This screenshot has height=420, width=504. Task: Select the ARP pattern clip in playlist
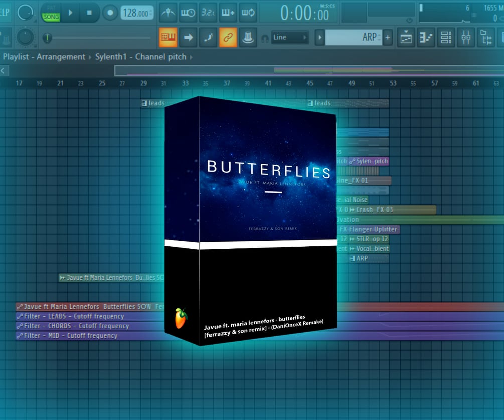369,258
